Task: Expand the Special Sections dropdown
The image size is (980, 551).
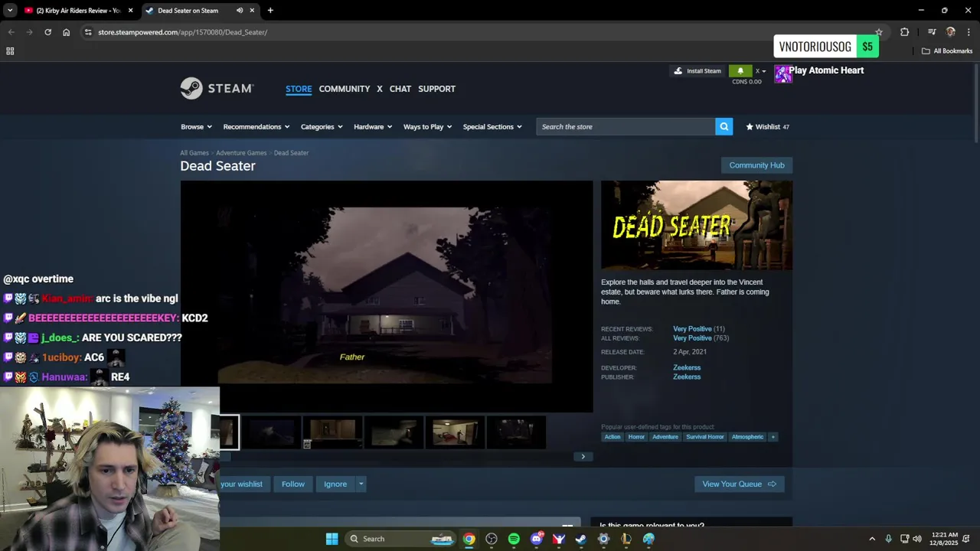Action: 492,127
